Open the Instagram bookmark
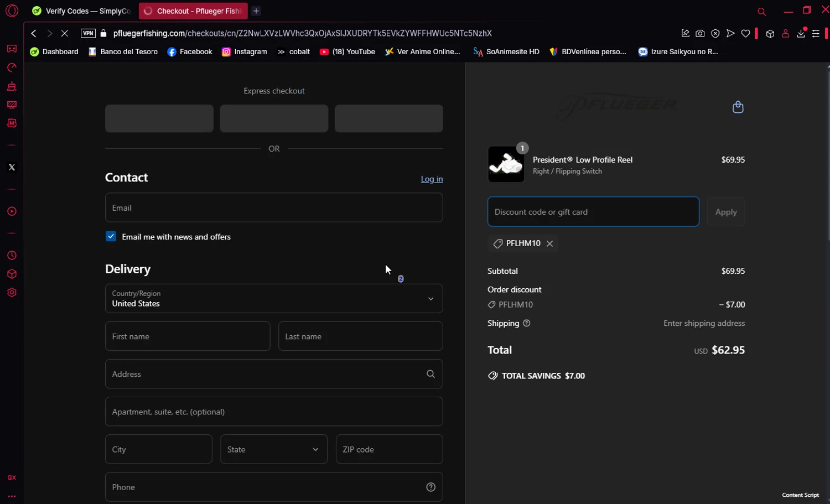 [244, 51]
